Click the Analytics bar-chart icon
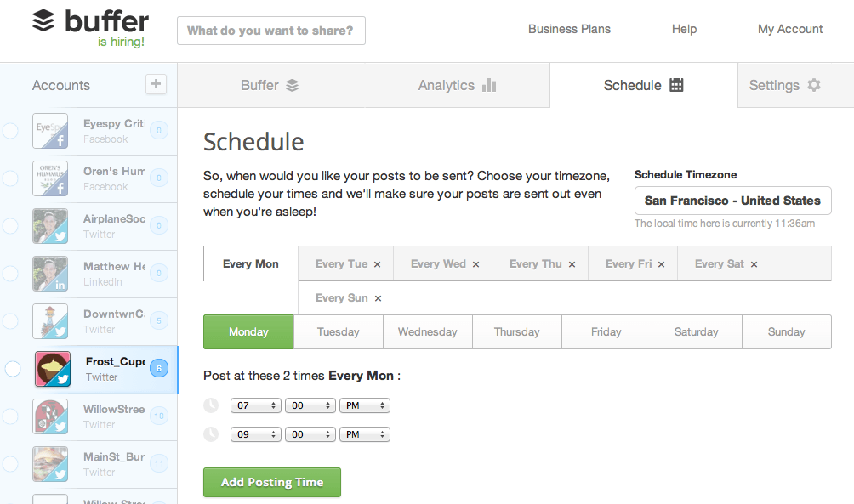This screenshot has width=854, height=504. (489, 85)
